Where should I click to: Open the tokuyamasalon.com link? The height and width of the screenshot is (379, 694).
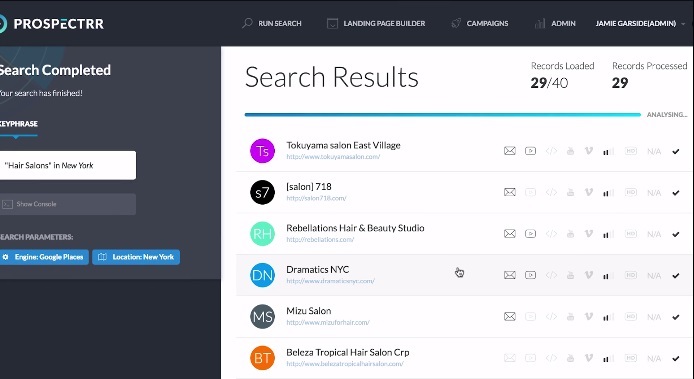click(333, 157)
